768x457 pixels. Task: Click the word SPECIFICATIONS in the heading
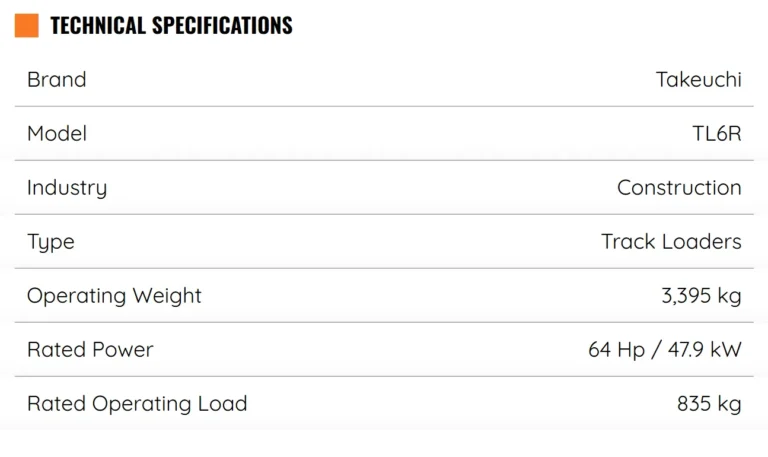pyautogui.click(x=222, y=26)
